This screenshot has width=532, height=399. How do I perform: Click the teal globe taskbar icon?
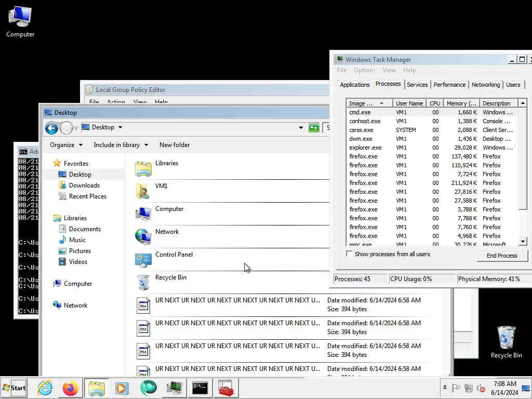148,388
